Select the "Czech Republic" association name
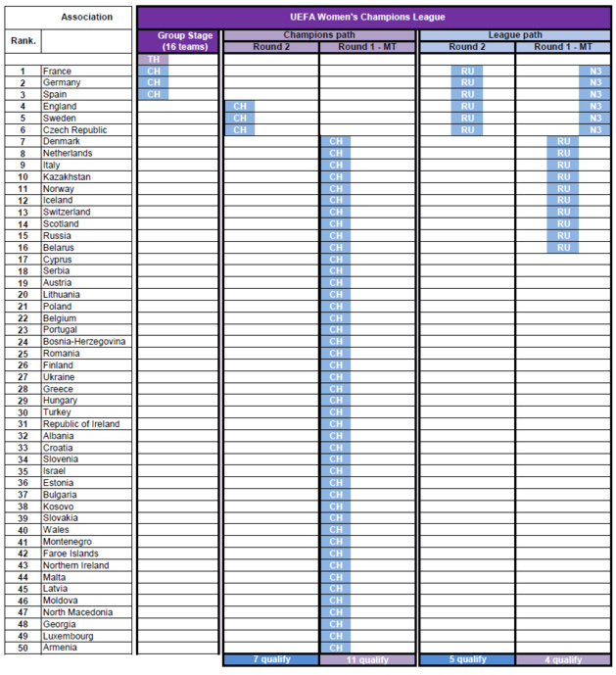This screenshot has height=675, width=616. pyautogui.click(x=74, y=130)
